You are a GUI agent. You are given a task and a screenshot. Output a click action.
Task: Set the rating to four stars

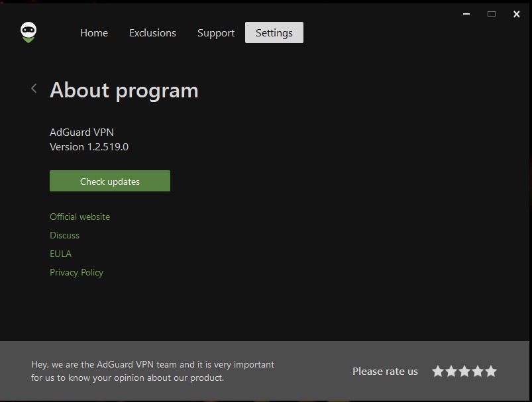coord(478,372)
